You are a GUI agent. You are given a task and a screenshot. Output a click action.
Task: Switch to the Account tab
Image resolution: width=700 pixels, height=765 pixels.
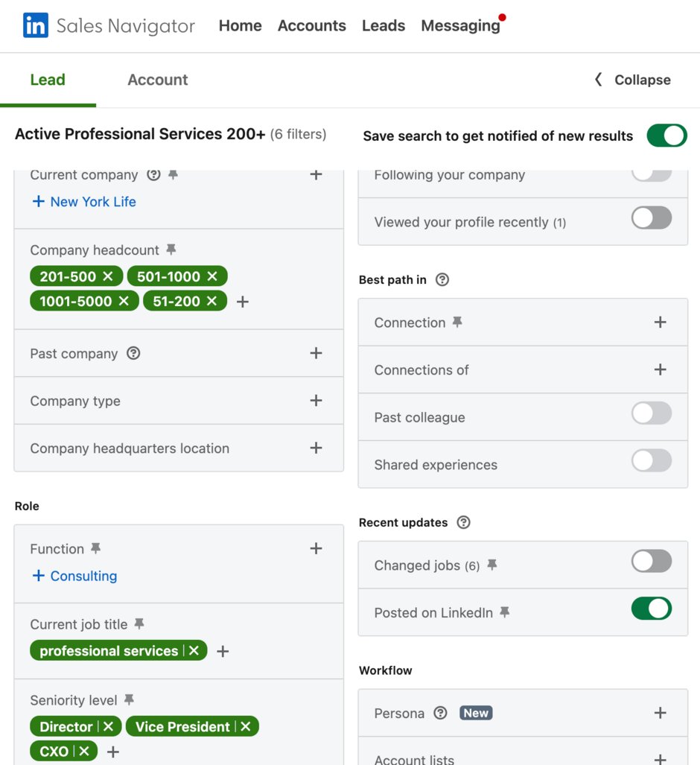pos(158,80)
